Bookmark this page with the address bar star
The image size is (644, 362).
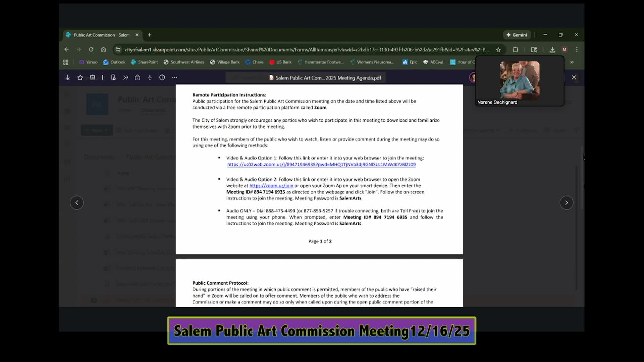pyautogui.click(x=498, y=49)
